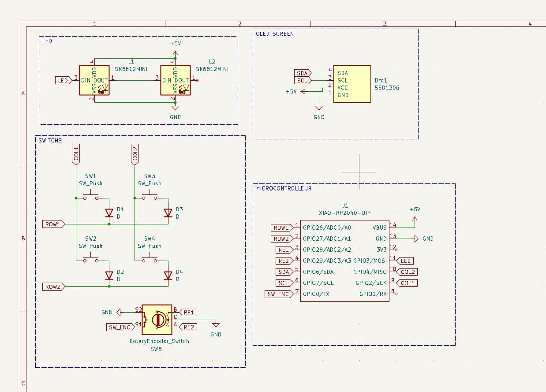This screenshot has height=392, width=546.
Task: Select diode D1 symbol
Action: (109, 213)
